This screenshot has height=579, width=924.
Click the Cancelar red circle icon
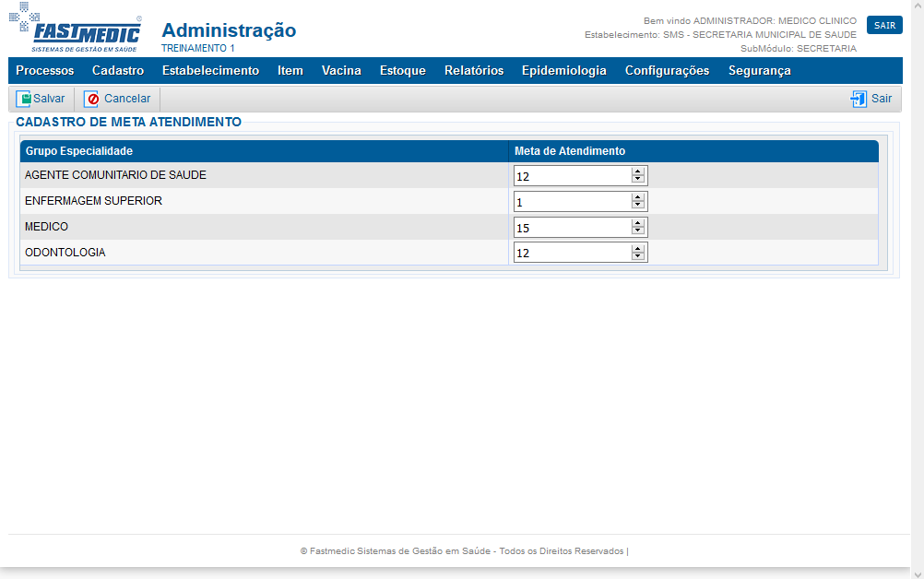tap(91, 99)
